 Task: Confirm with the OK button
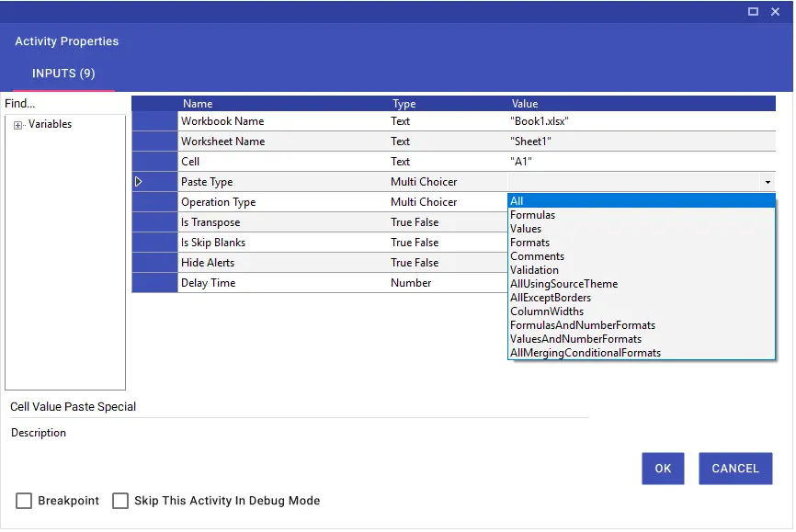pyautogui.click(x=663, y=469)
